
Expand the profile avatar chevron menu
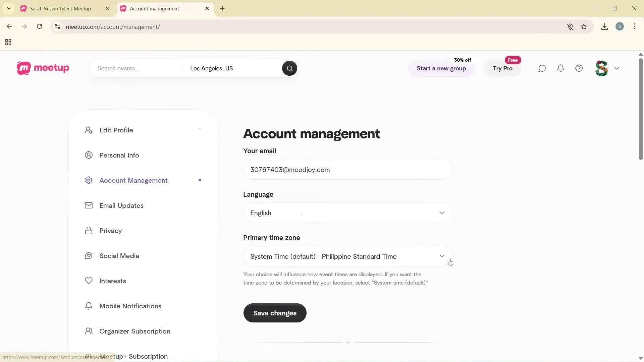click(617, 68)
